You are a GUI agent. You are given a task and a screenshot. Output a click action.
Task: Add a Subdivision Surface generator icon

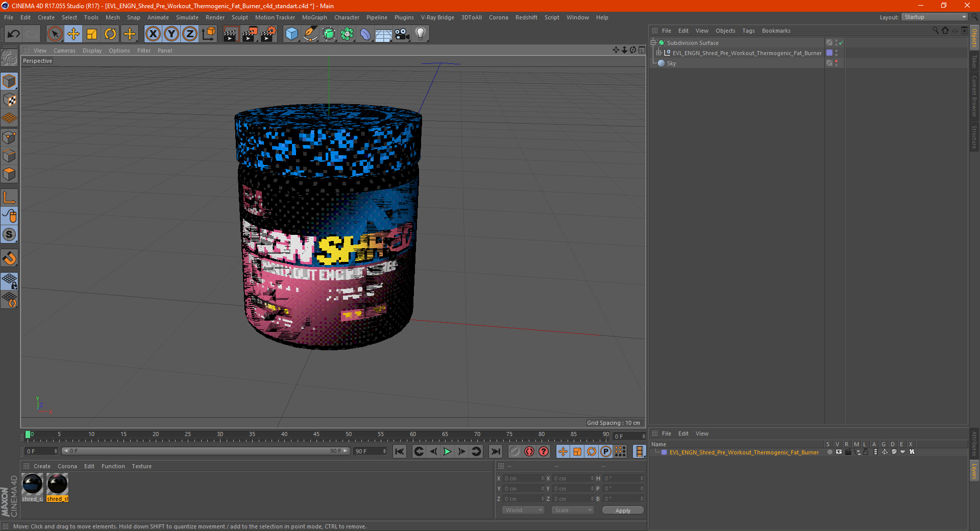[329, 34]
